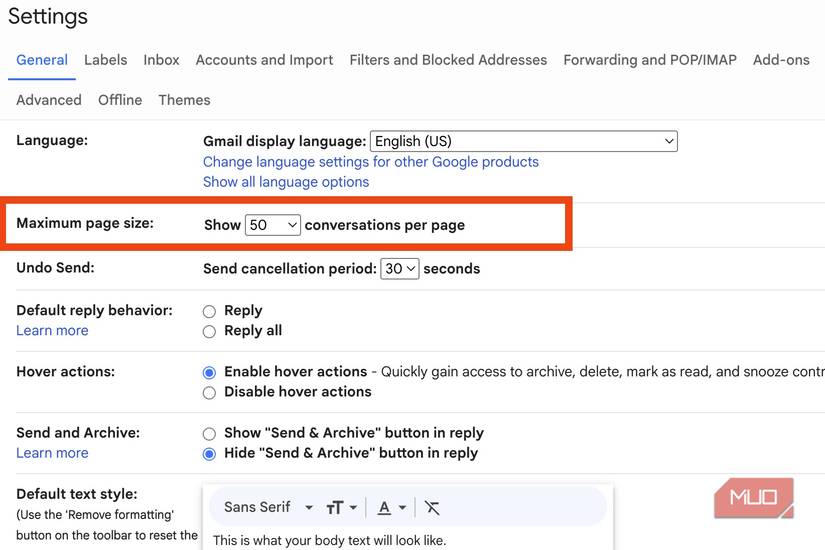Image resolution: width=825 pixels, height=550 pixels.
Task: Switch to the General tab
Action: [x=42, y=60]
